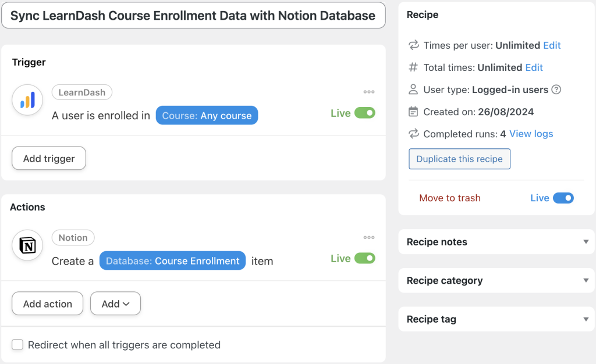Check the Redirect when all triggers completed box

click(x=17, y=344)
